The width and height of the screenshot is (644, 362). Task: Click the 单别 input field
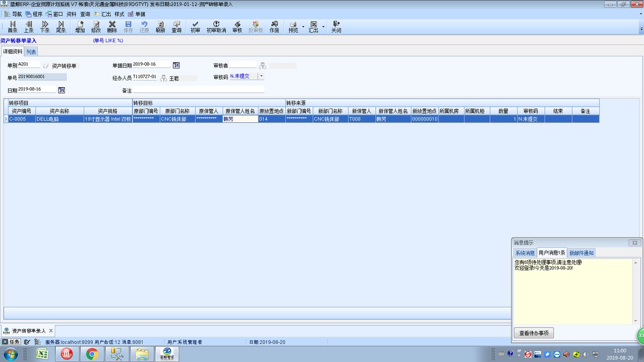click(29, 65)
